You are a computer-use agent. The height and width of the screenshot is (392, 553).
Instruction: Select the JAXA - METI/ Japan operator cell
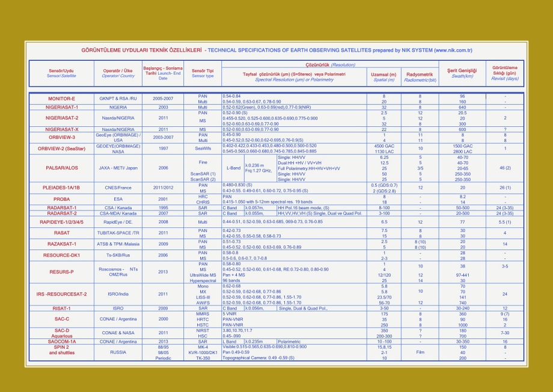point(118,168)
